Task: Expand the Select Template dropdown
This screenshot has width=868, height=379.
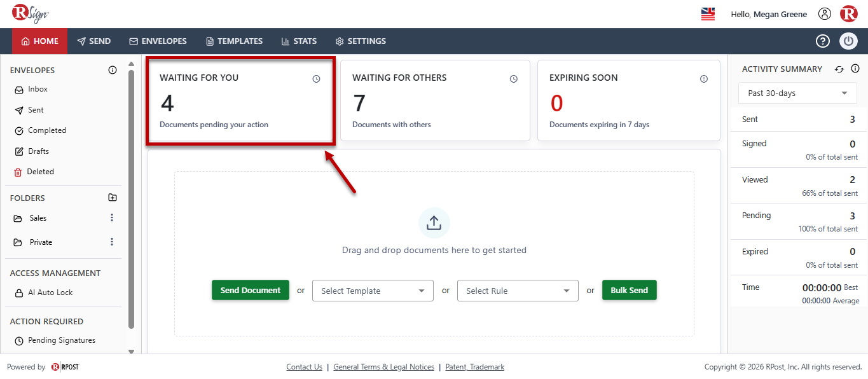Action: coord(373,291)
